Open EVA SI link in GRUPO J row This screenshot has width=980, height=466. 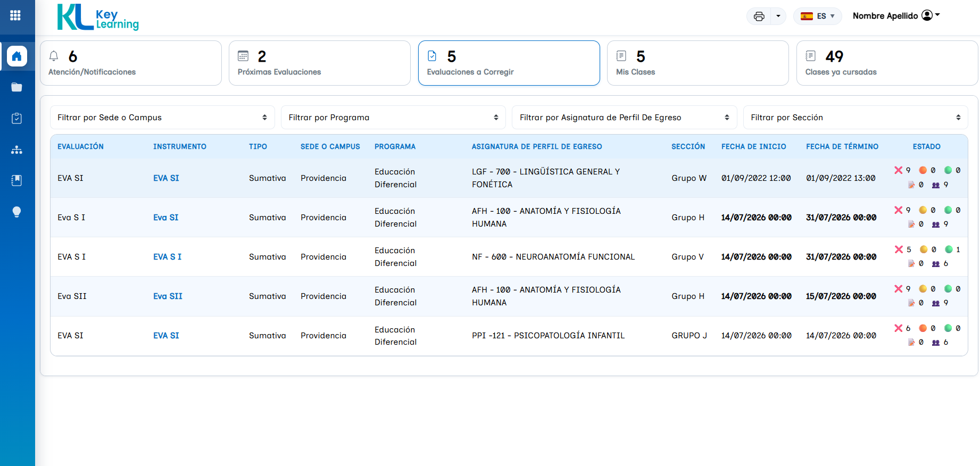click(166, 336)
